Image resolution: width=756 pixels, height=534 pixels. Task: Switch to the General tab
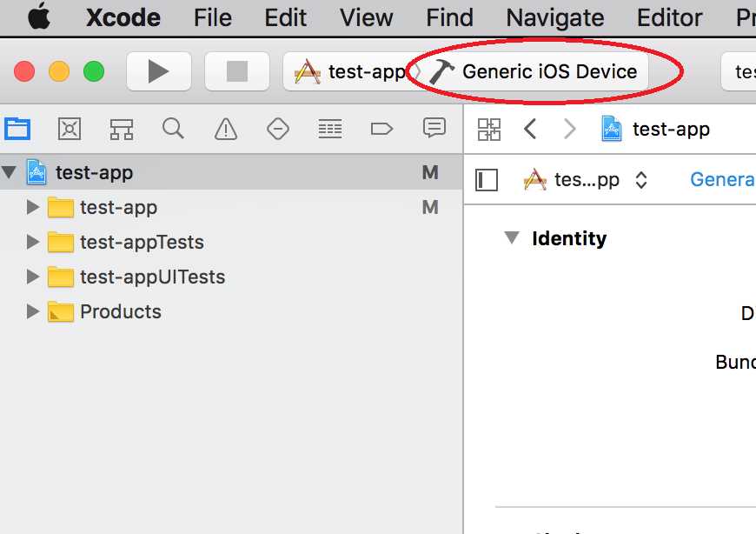(x=722, y=179)
